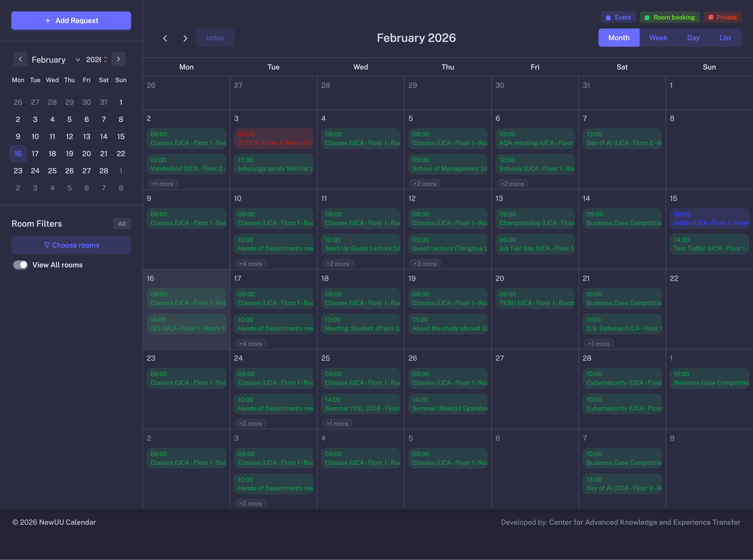Open the locked private event on Feb 3
The image size is (753, 560).
coord(273,139)
